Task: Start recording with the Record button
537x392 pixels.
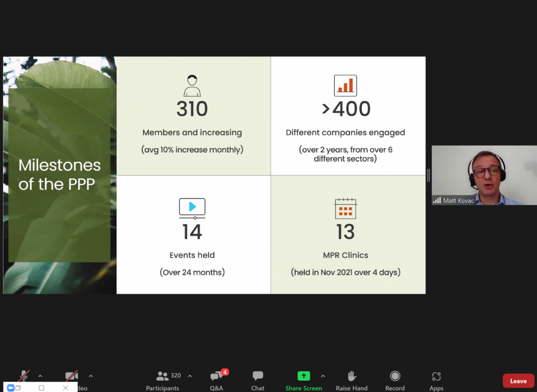Action: (x=395, y=380)
